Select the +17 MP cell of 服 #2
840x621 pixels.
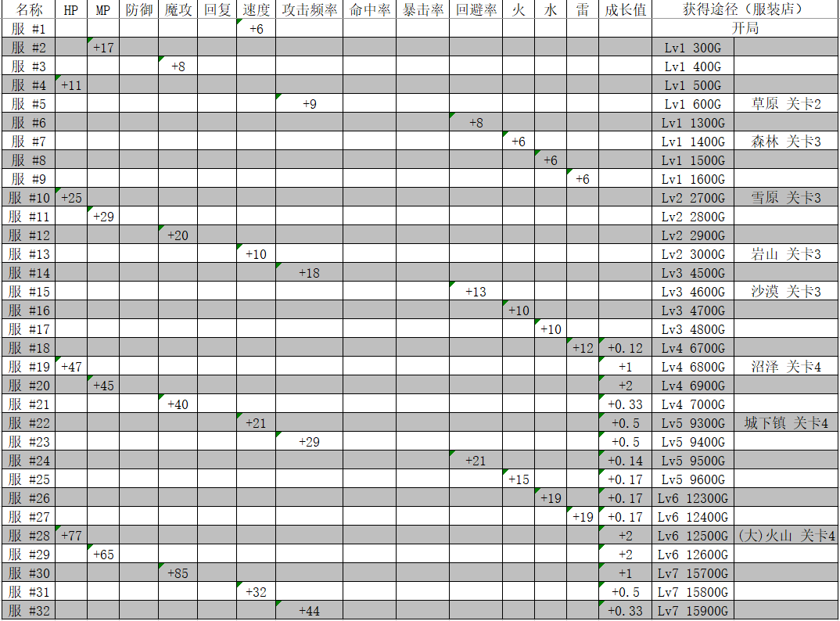click(x=103, y=47)
